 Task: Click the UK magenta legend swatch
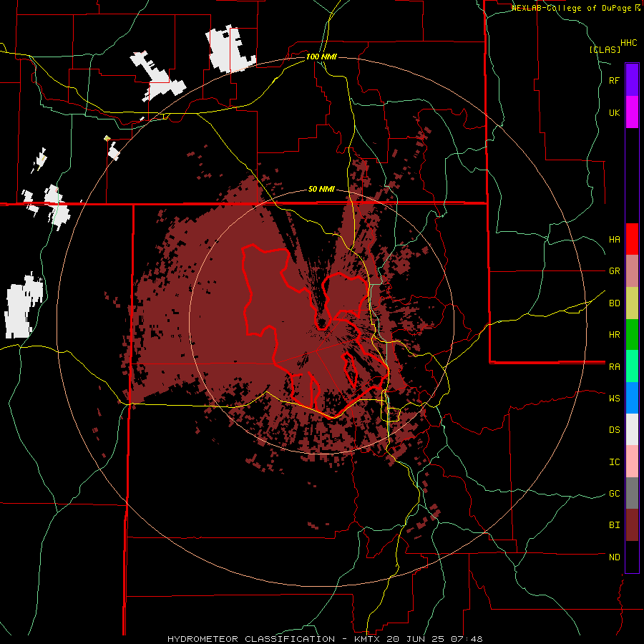632,112
